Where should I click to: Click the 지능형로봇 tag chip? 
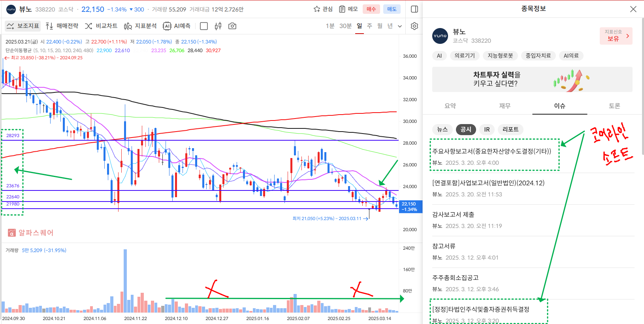[500, 56]
